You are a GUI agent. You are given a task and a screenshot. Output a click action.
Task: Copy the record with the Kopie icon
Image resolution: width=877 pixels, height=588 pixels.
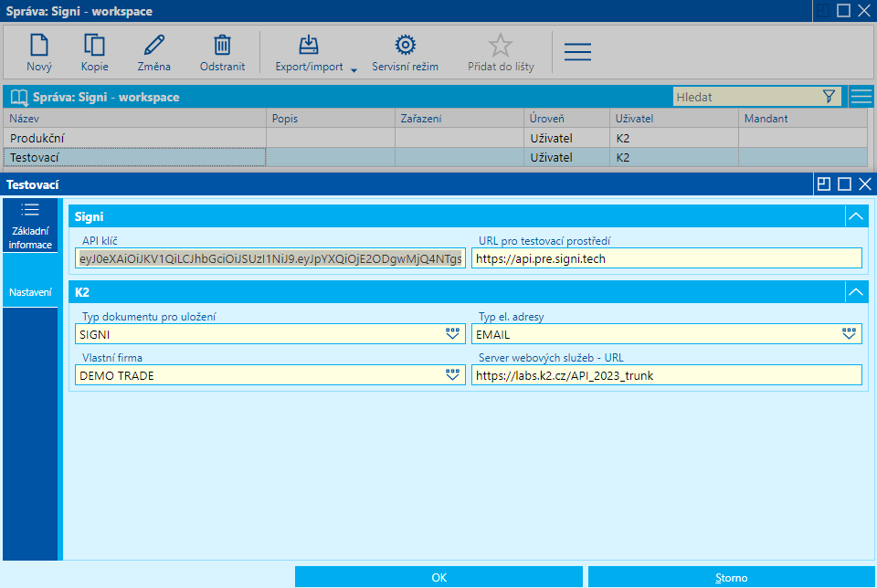click(x=94, y=53)
